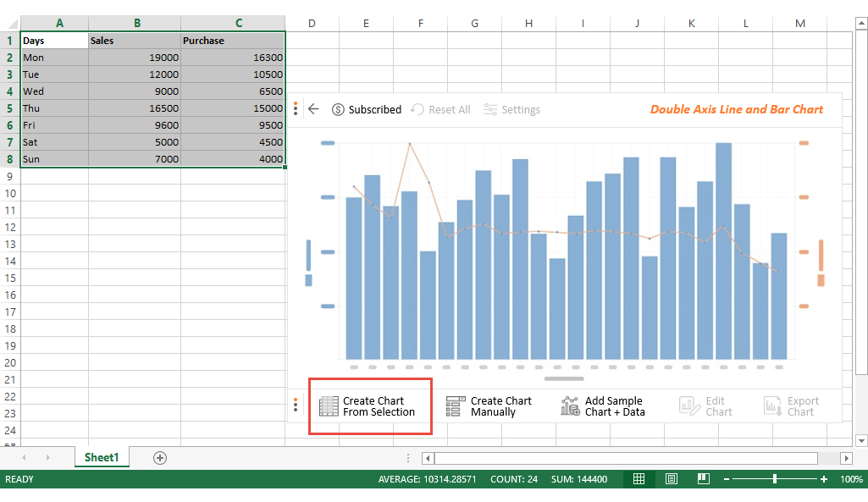The image size is (868, 502).
Task: Switch to Page Layout view icon
Action: click(672, 479)
